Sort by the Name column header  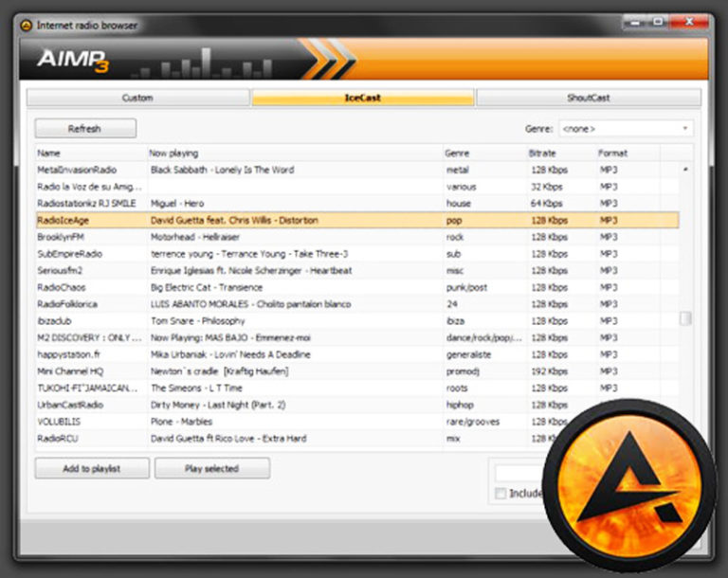[91, 154]
